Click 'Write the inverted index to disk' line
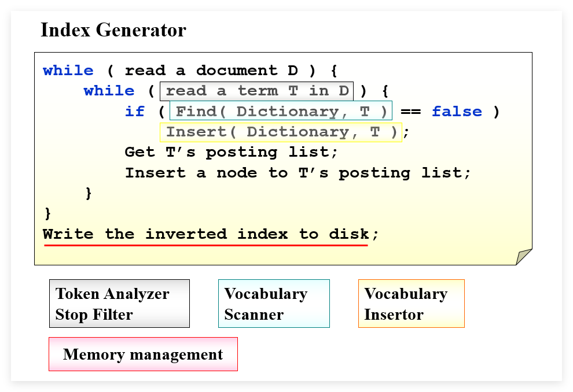 pos(211,234)
